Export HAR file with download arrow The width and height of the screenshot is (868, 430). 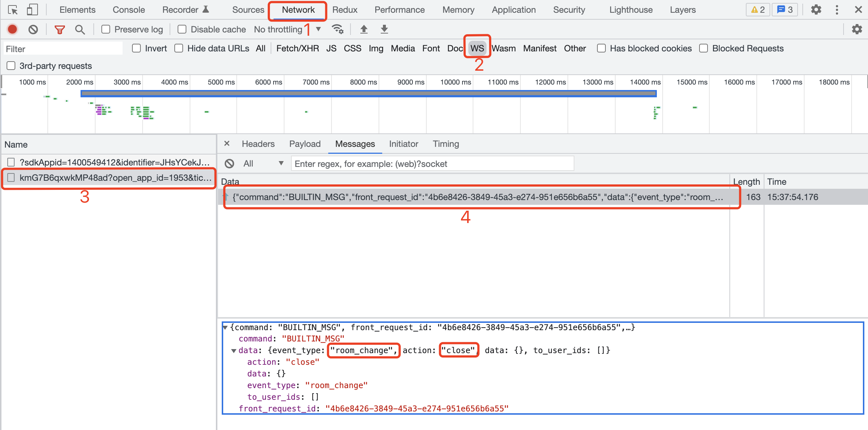[384, 29]
